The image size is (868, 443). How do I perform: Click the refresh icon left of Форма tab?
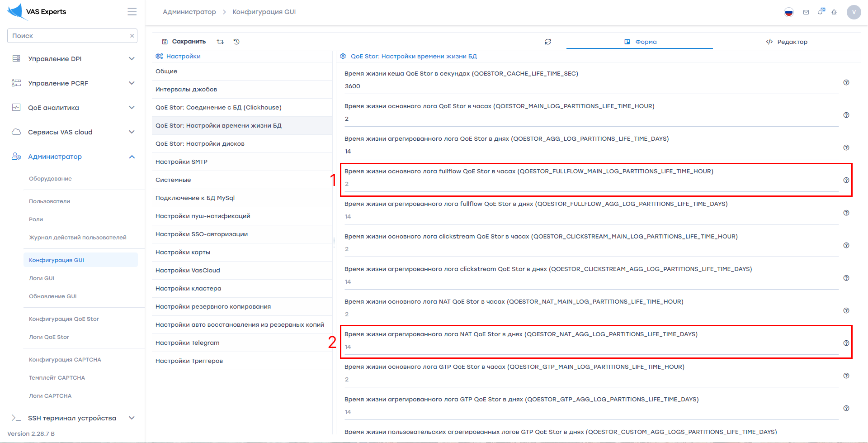click(548, 42)
